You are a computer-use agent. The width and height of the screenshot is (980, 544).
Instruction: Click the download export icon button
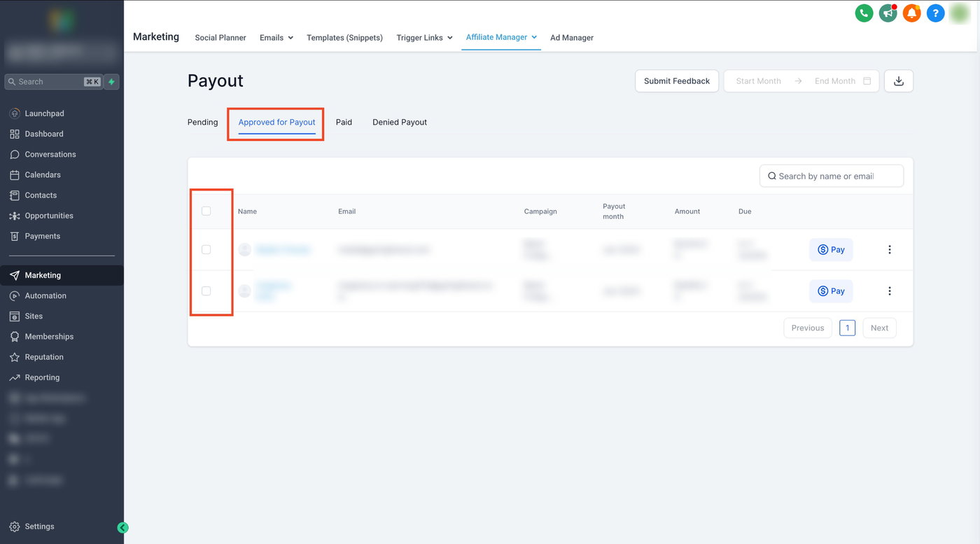point(899,81)
